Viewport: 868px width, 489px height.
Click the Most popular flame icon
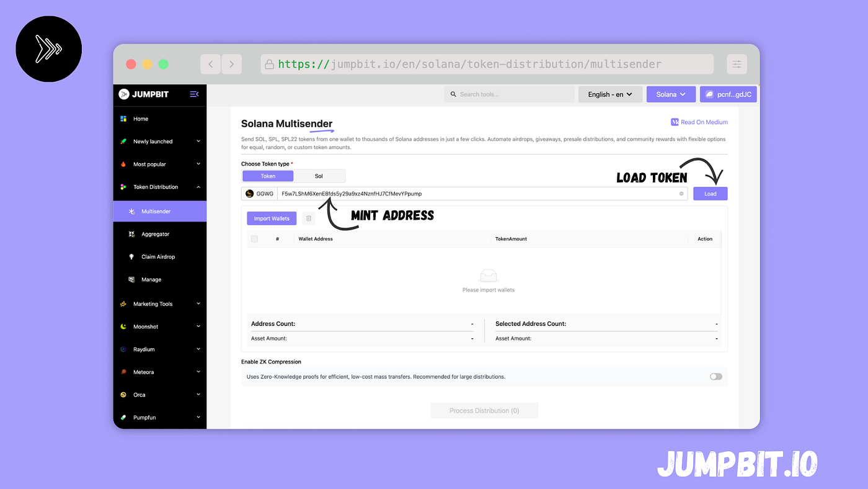pos(123,164)
